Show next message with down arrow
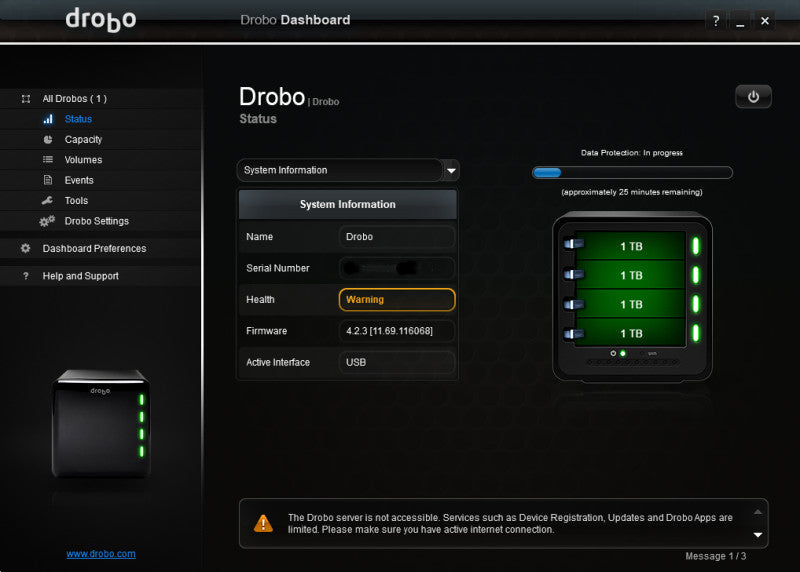The width and height of the screenshot is (800, 572). pos(758,535)
